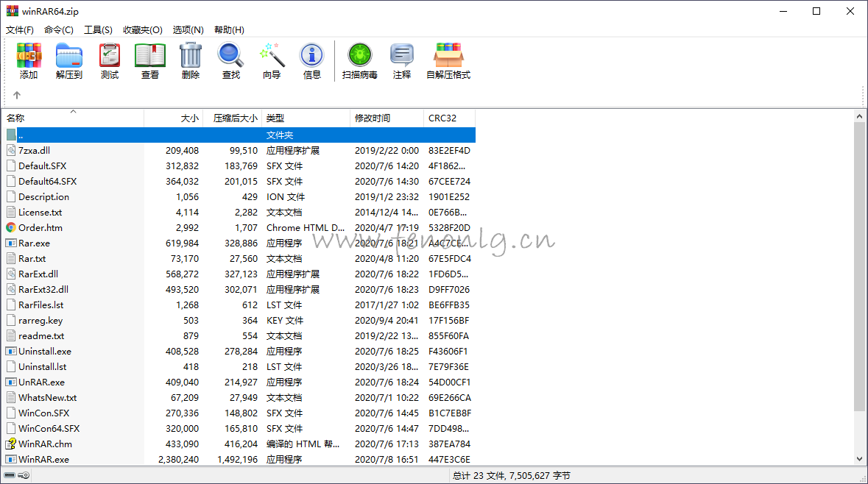Click the date 2017/1/27 1:02

click(x=387, y=305)
